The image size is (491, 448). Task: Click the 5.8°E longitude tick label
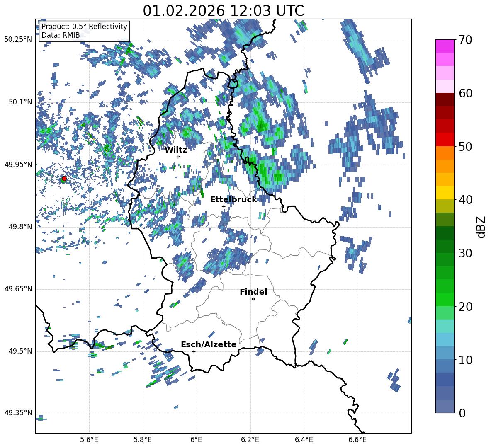(143, 440)
